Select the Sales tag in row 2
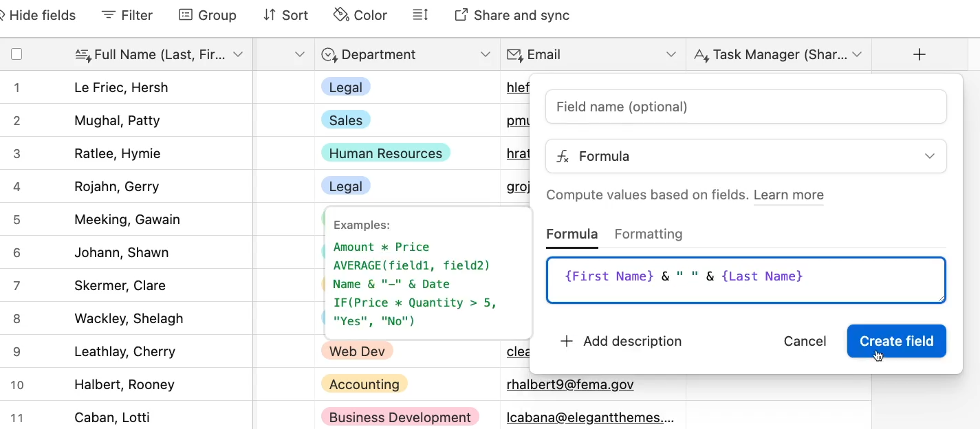980x429 pixels. click(345, 120)
